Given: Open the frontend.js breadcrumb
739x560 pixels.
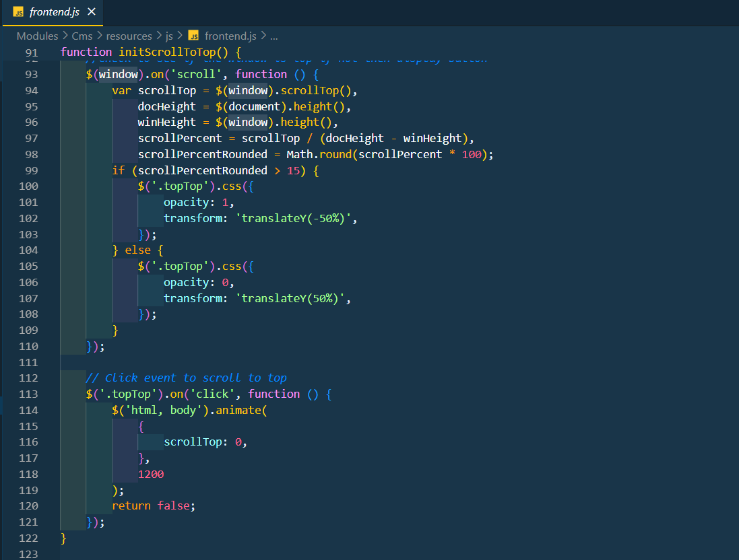Looking at the screenshot, I should [230, 36].
